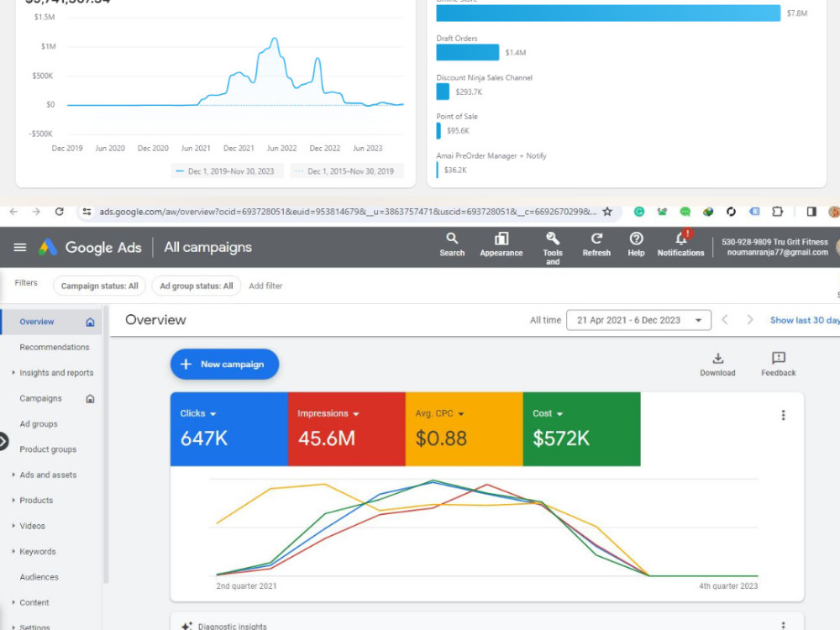Click the All campaigns title
Image resolution: width=840 pixels, height=630 pixels.
(207, 247)
